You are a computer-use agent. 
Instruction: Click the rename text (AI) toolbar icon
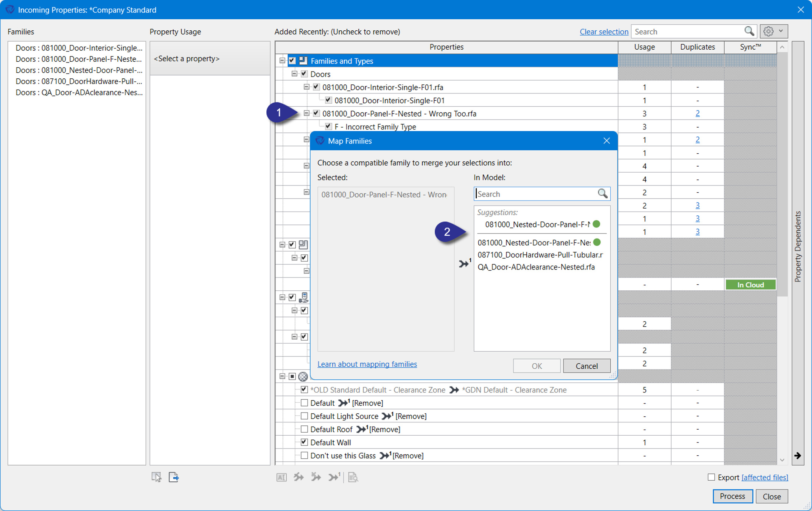pos(281,477)
